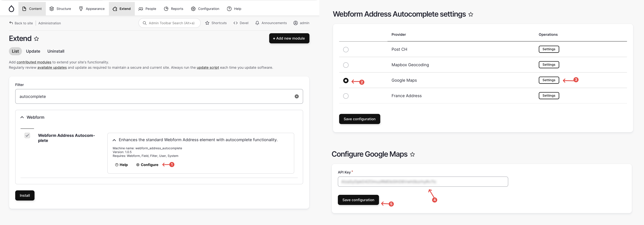
Task: Click into the API Key field
Action: pos(423,181)
